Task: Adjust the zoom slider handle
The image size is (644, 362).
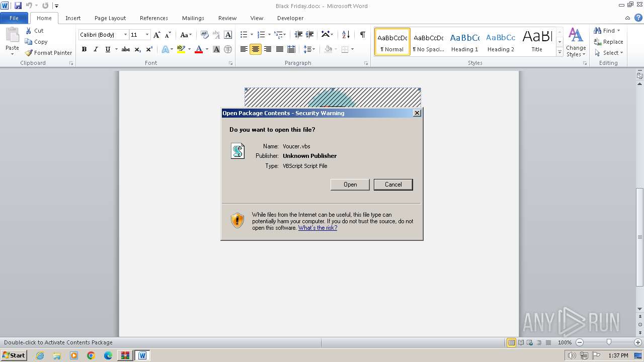Action: [609, 342]
